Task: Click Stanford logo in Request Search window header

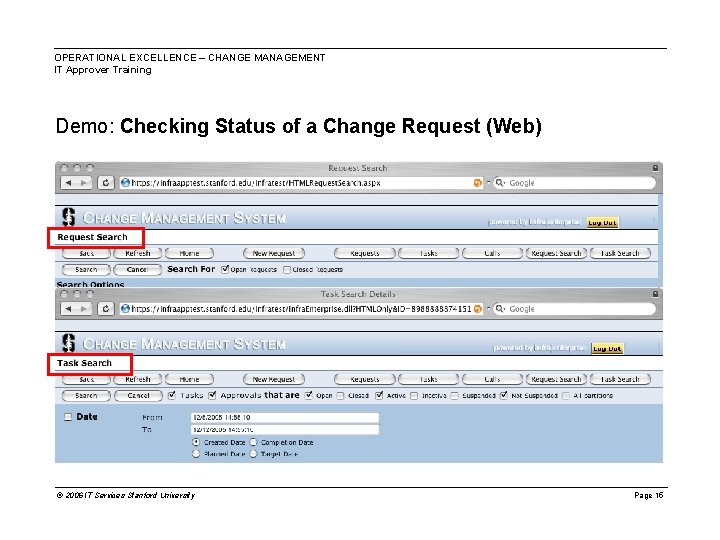Action: [69, 217]
